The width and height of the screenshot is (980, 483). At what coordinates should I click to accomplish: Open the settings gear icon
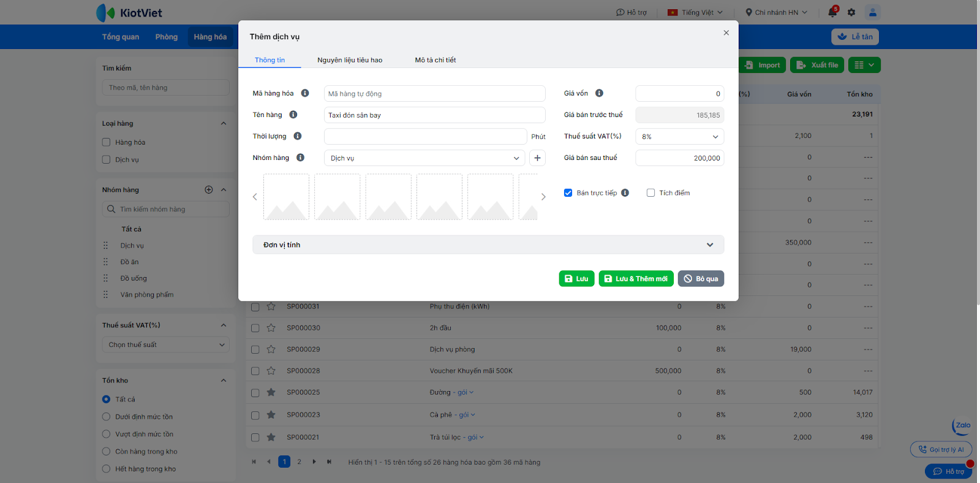pyautogui.click(x=851, y=12)
